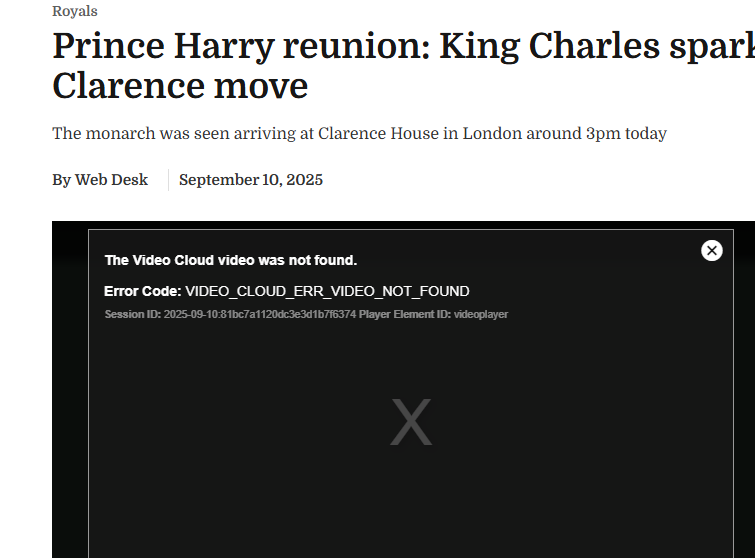Click the 'Session ID:' label
This screenshot has width=755, height=558.
(132, 314)
